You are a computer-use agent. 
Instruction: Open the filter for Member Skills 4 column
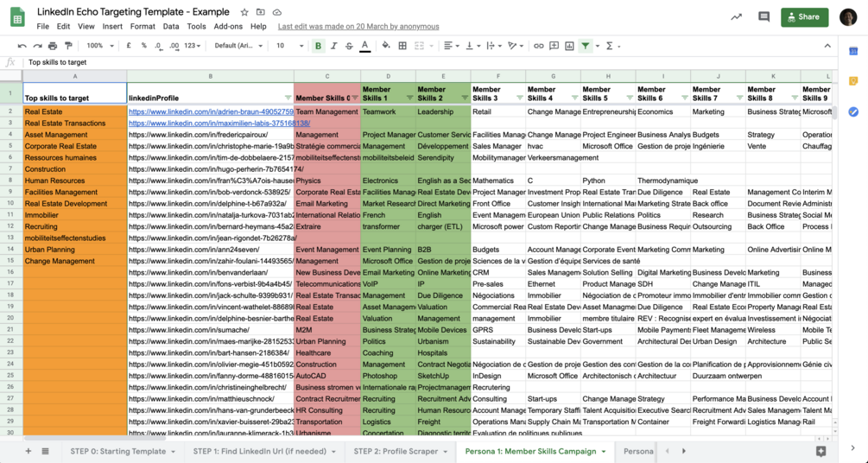click(x=574, y=98)
